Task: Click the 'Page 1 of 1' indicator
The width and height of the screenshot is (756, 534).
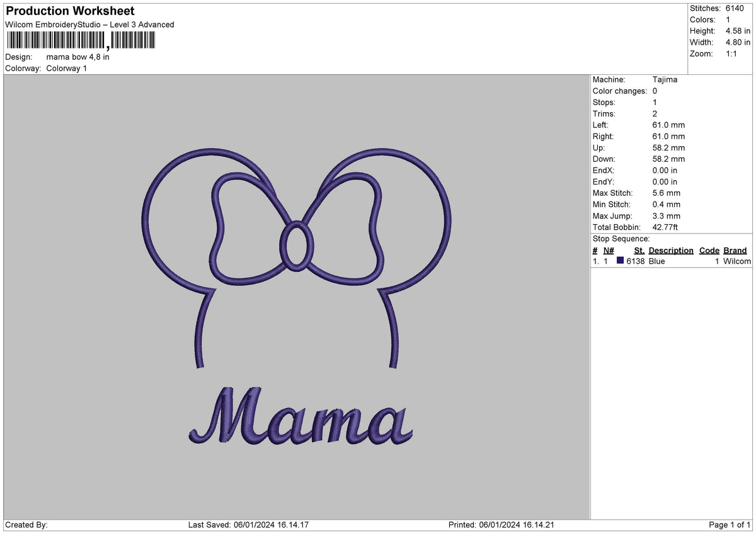Action: 730,525
